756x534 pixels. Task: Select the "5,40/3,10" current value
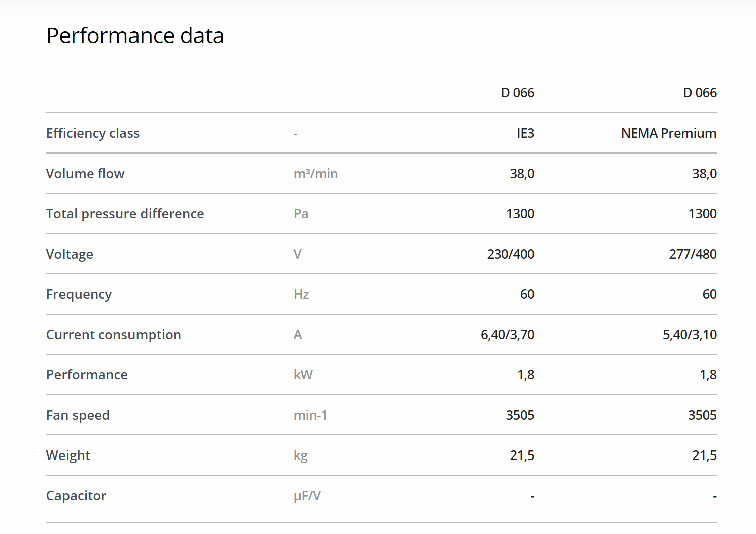click(690, 335)
